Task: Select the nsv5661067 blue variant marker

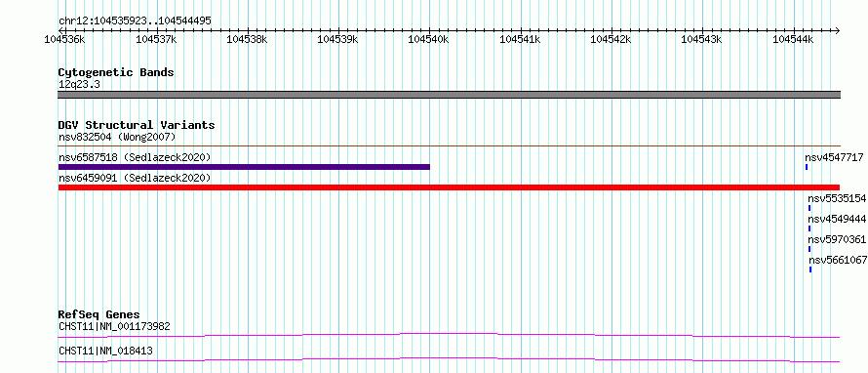Action: 810,269
